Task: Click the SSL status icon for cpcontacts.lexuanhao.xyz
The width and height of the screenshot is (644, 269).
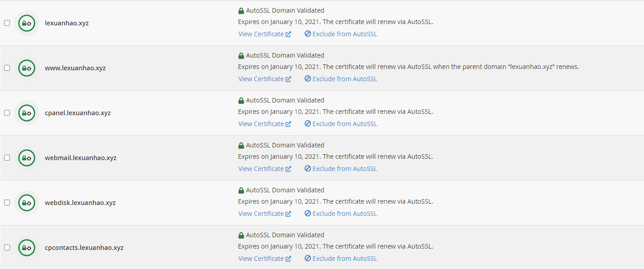Action: [x=27, y=248]
